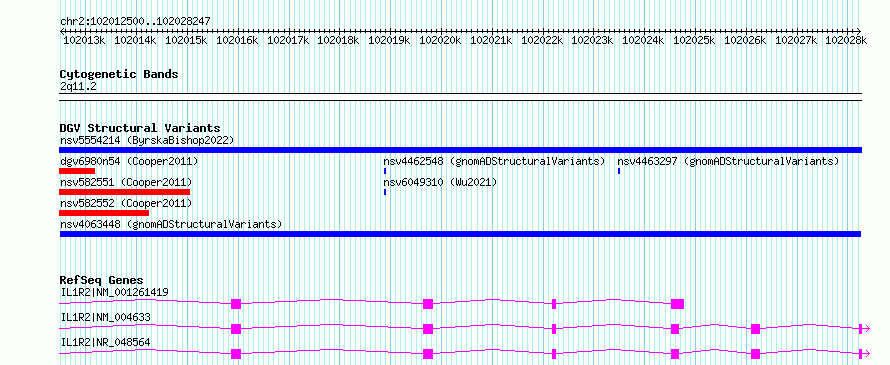The width and height of the screenshot is (890, 365).
Task: Click the 102019k ruler label
Action: coord(389,40)
